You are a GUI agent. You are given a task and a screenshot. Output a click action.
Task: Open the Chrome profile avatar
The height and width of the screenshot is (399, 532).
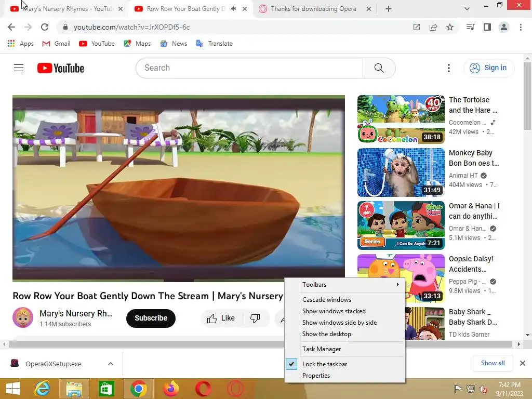coord(504,27)
